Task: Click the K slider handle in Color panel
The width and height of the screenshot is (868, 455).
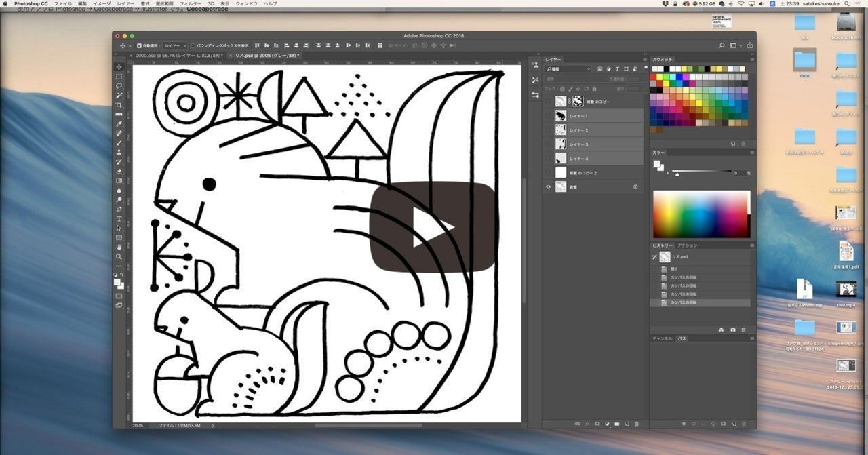Action: pos(677,174)
